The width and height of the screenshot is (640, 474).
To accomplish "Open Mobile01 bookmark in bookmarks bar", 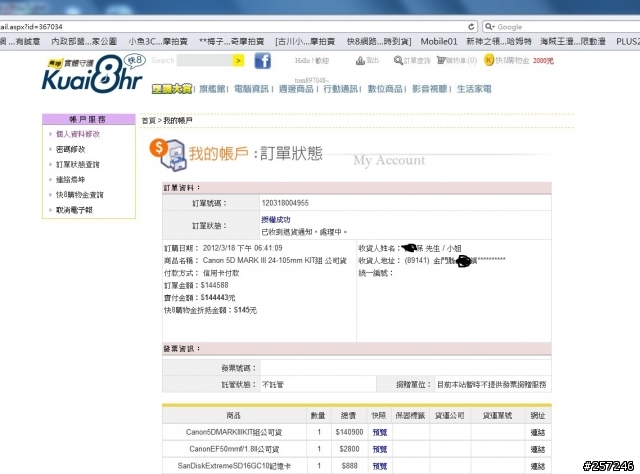I will (439, 41).
